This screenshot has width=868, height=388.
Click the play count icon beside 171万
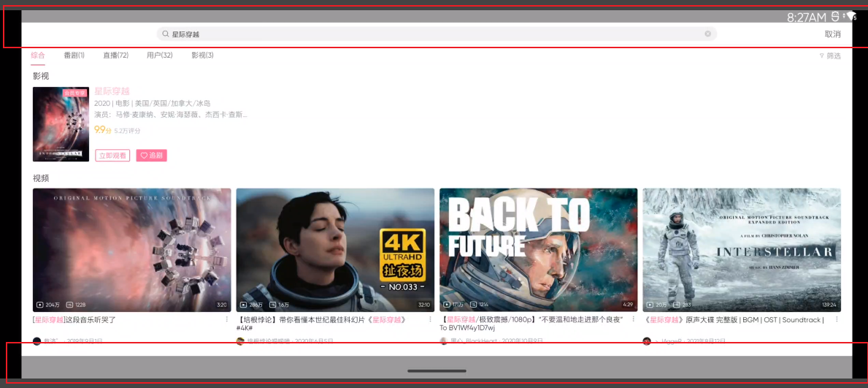447,305
